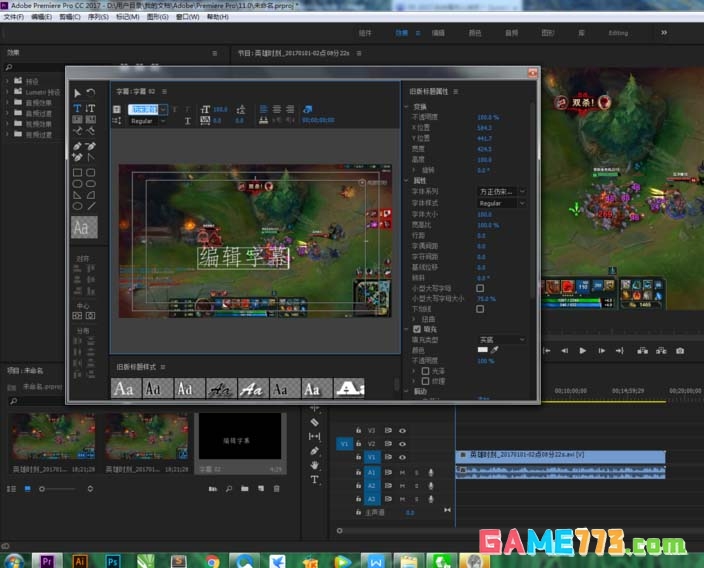704x568 pixels.
Task: Open Photoshop from the taskbar
Action: tap(113, 561)
